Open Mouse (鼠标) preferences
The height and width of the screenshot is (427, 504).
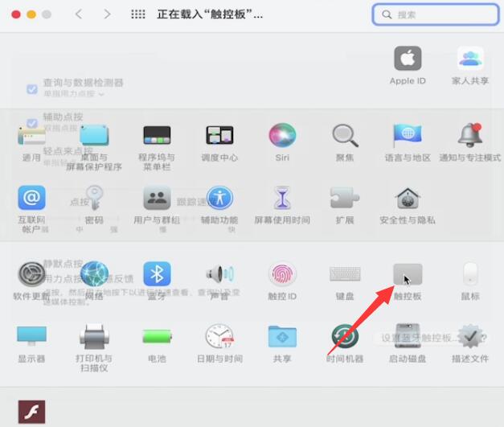pyautogui.click(x=470, y=274)
